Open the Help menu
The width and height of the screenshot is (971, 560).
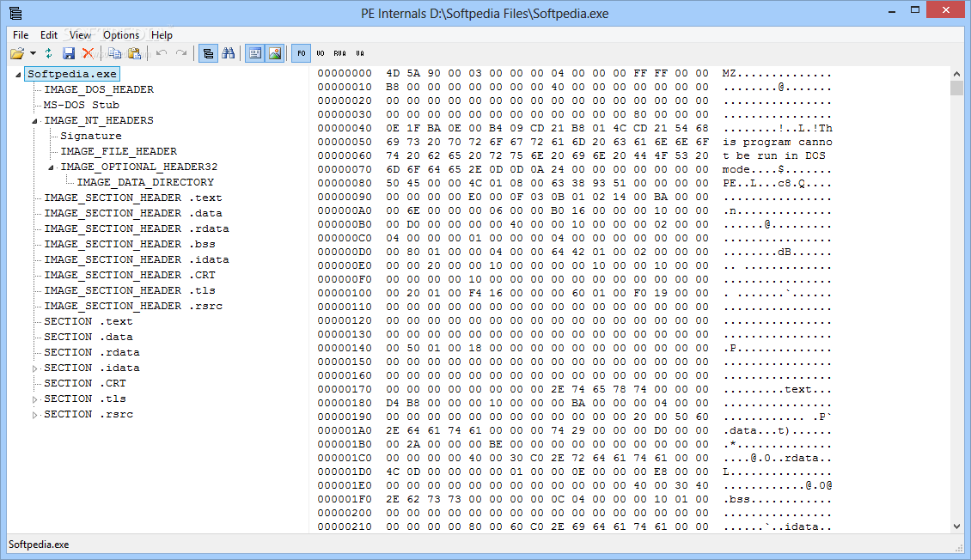coord(162,35)
